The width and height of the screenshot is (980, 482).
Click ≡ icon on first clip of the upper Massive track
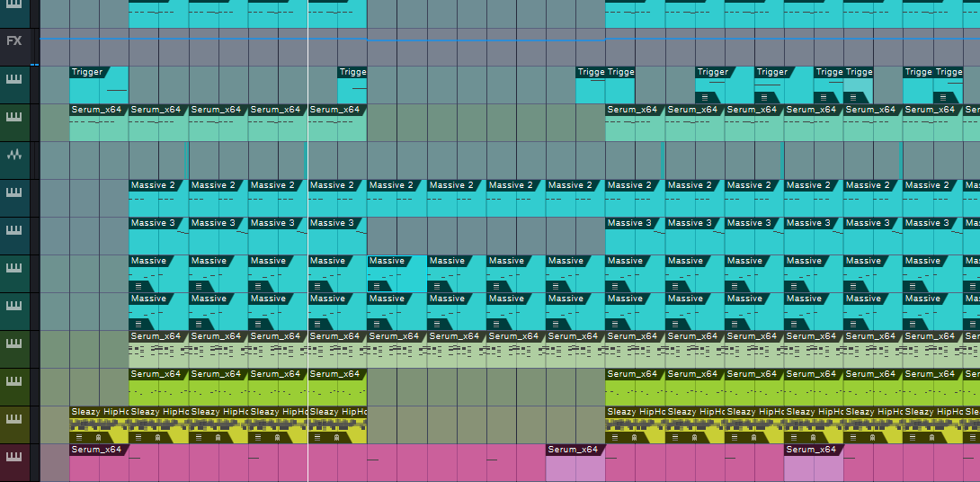click(137, 286)
